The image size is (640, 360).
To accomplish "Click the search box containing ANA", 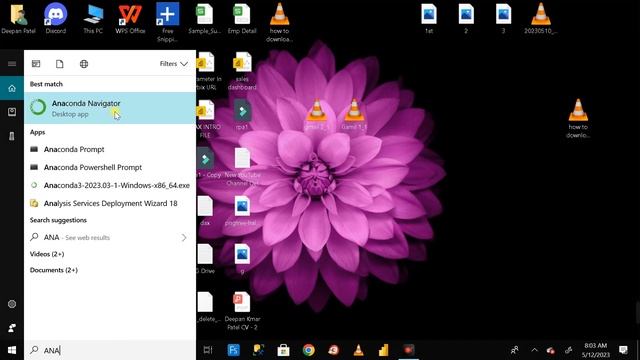I will click(110, 350).
